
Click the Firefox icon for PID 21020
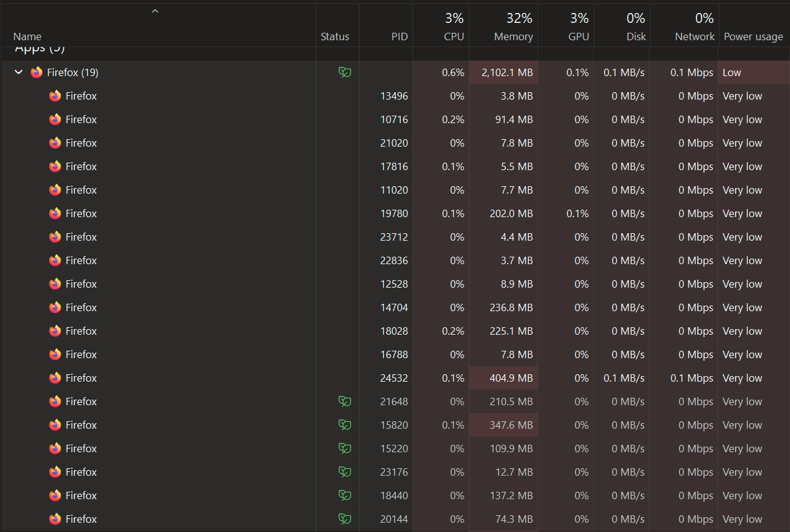55,143
